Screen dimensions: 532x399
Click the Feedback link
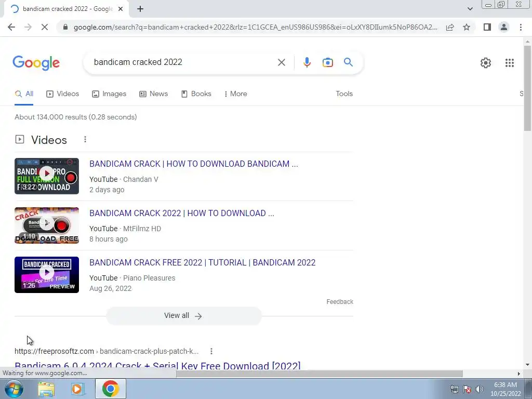(x=340, y=302)
